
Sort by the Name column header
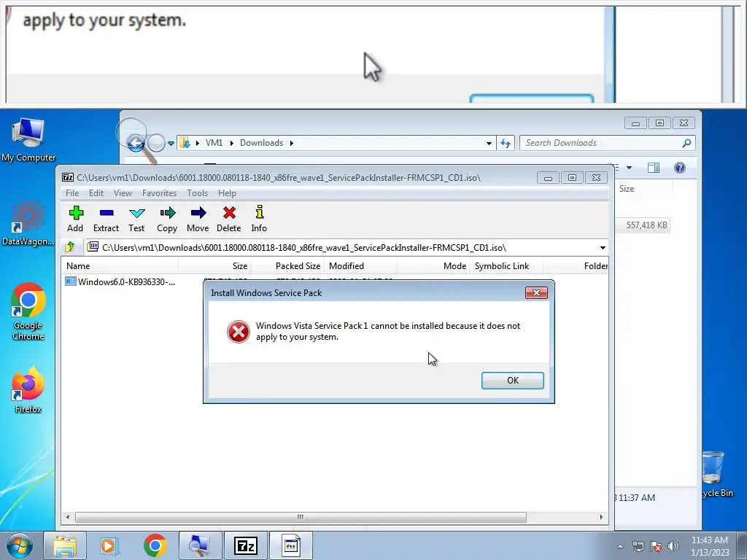click(120, 265)
